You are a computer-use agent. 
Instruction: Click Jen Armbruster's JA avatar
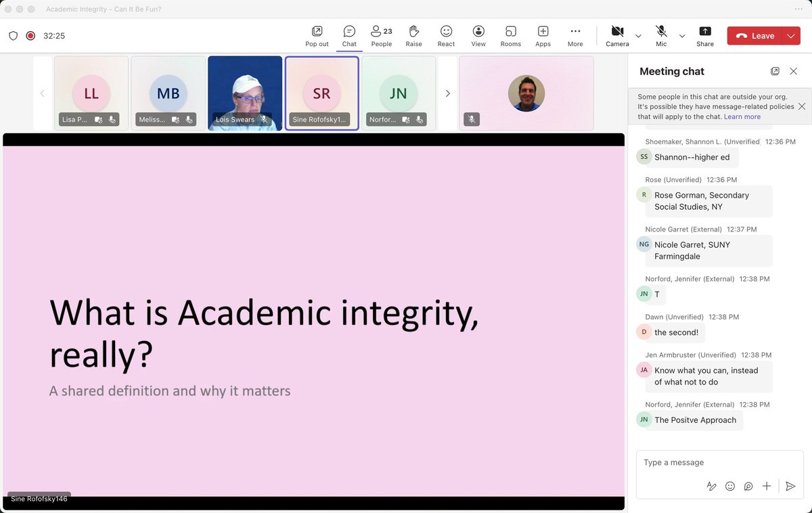pos(644,370)
